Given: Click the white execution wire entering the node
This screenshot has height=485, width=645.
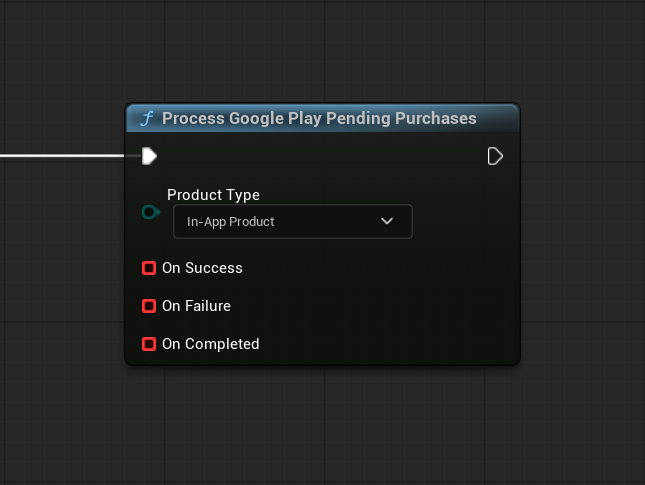Looking at the screenshot, I should (62, 155).
